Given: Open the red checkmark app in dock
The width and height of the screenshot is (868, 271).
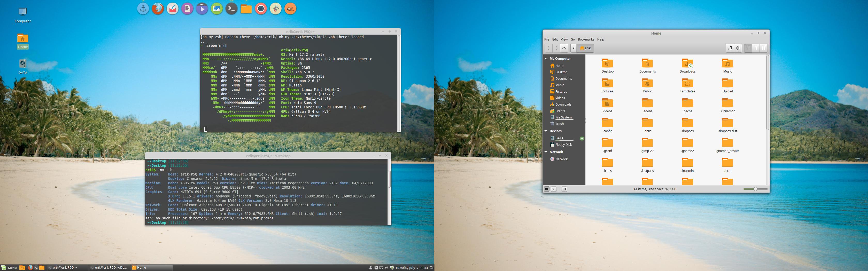Looking at the screenshot, I should (x=173, y=9).
